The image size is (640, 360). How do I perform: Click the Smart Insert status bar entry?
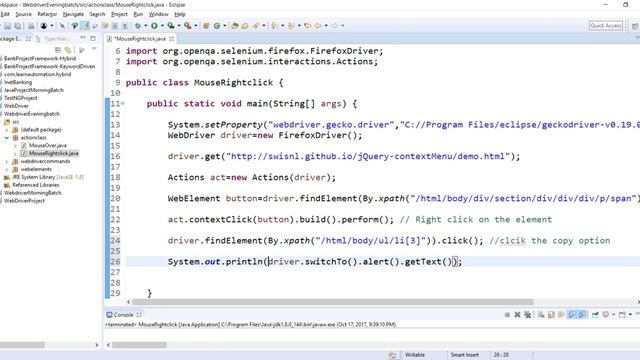pyautogui.click(x=464, y=355)
